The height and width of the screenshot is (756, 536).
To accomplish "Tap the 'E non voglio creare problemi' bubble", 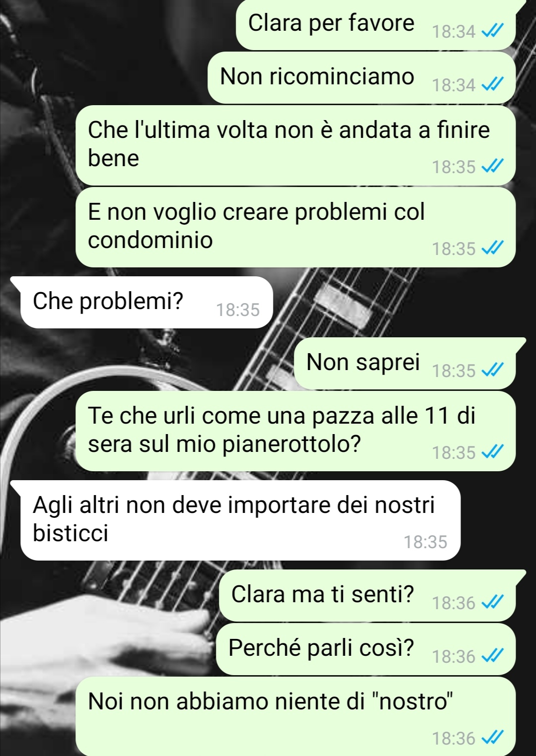I will pyautogui.click(x=295, y=227).
